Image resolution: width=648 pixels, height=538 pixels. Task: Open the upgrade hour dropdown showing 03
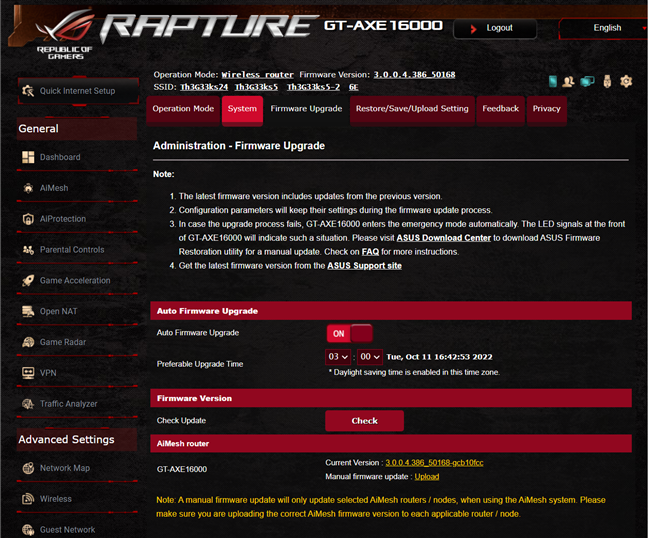coord(338,357)
